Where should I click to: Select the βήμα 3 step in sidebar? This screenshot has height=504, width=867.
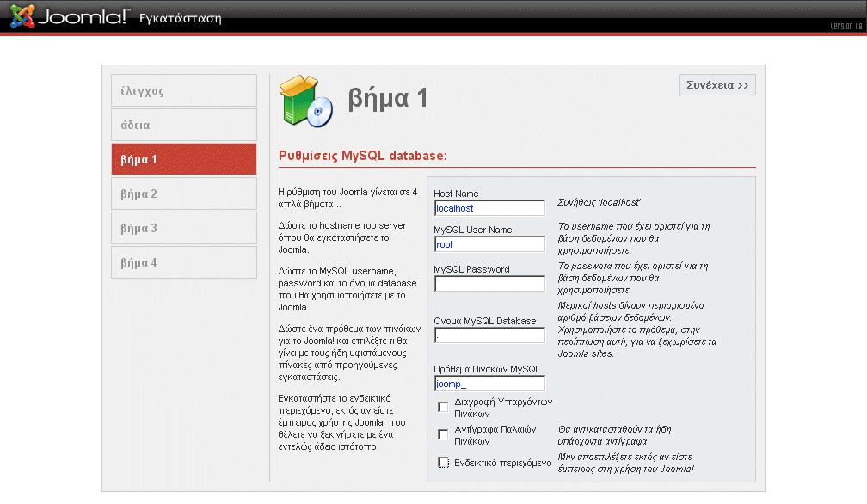(x=184, y=228)
